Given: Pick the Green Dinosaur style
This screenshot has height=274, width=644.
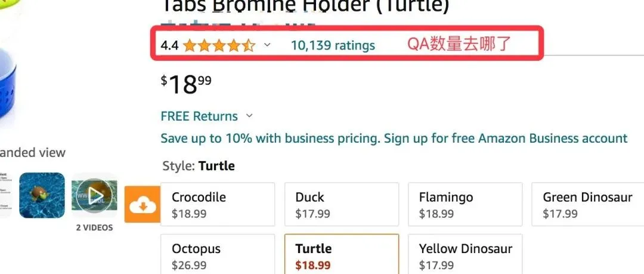Looking at the screenshot, I should (x=588, y=205).
